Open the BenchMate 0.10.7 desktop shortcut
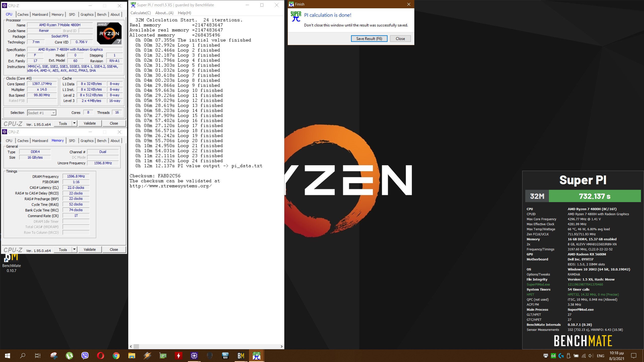 pos(11,263)
